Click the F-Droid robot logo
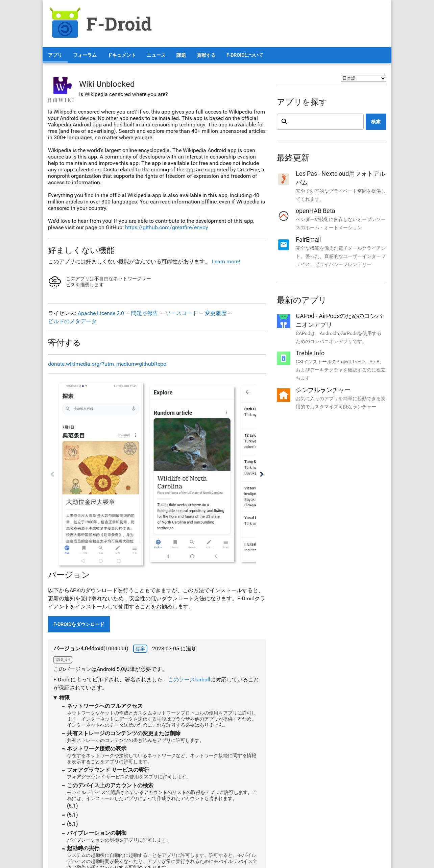The height and width of the screenshot is (868, 434). coord(65,23)
